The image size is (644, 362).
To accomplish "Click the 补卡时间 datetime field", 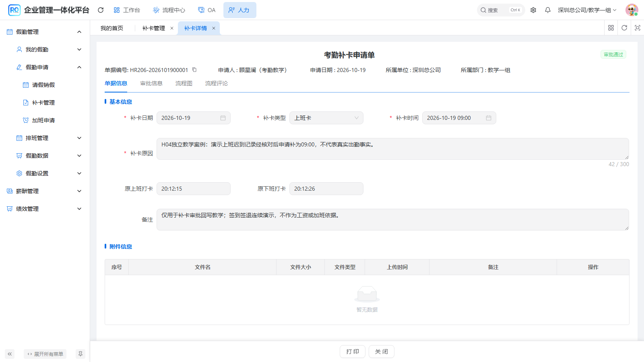I will (459, 118).
